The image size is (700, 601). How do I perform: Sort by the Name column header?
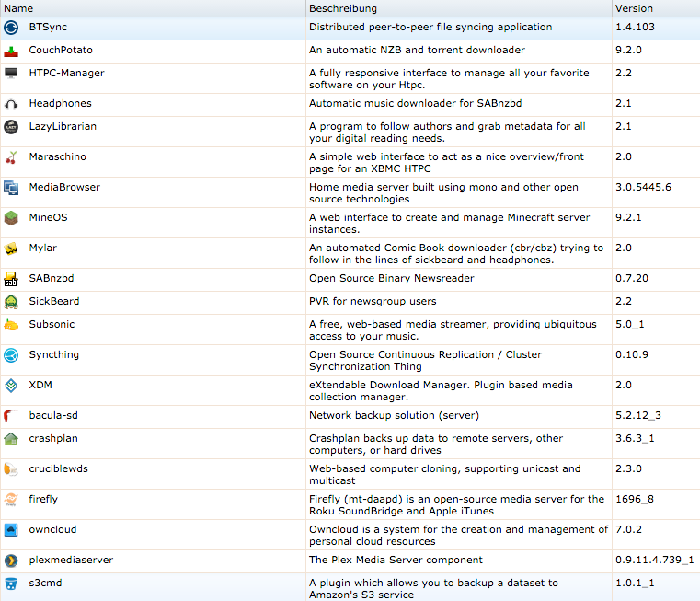pos(153,8)
